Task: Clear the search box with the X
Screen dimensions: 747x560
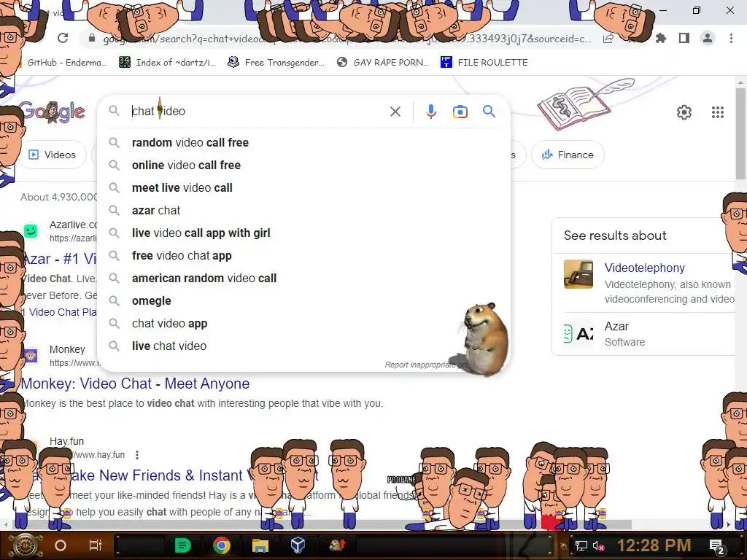Action: click(395, 112)
